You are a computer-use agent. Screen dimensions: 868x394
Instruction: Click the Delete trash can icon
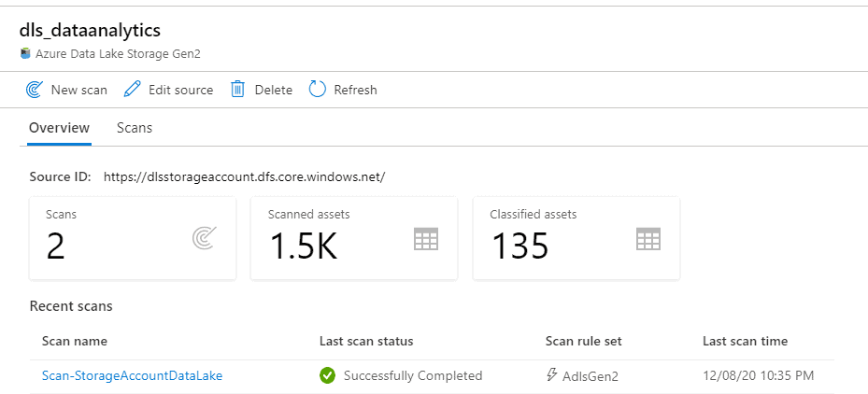pyautogui.click(x=237, y=90)
